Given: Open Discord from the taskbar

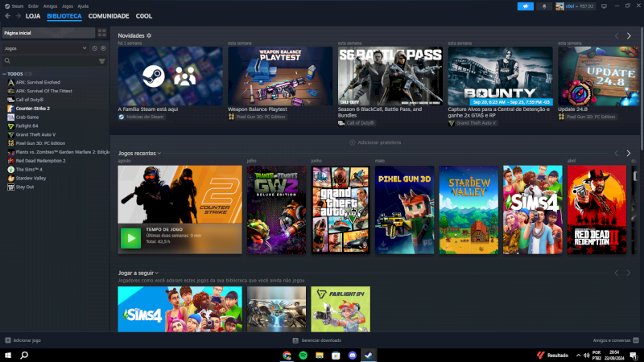Looking at the screenshot, I should [x=353, y=356].
